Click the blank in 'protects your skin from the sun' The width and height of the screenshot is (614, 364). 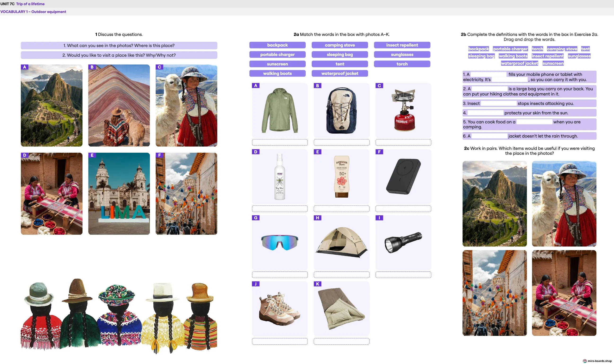click(x=485, y=113)
